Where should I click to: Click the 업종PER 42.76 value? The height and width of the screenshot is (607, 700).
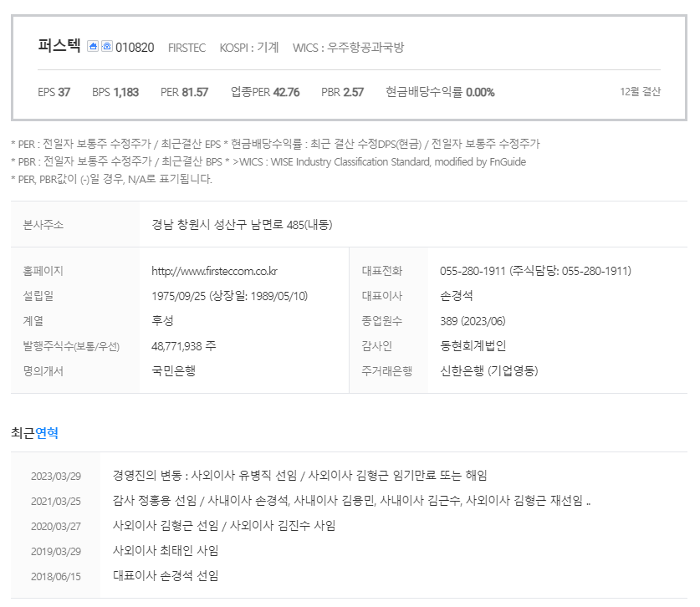tap(265, 92)
